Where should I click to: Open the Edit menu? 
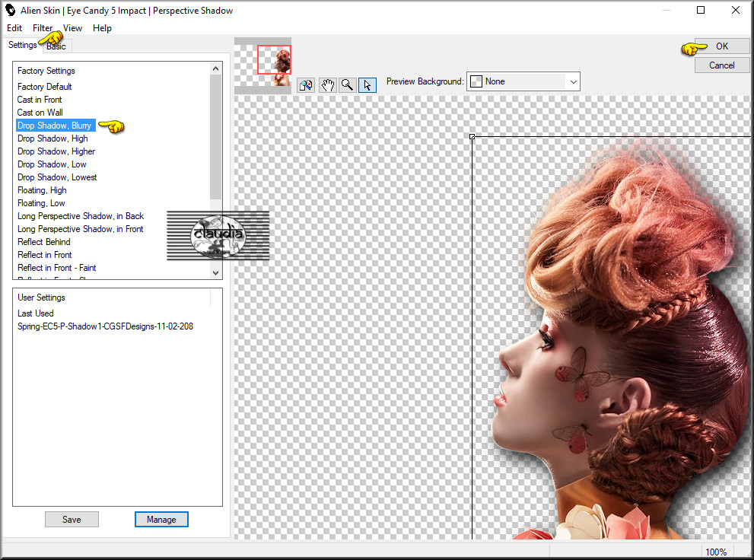(14, 28)
